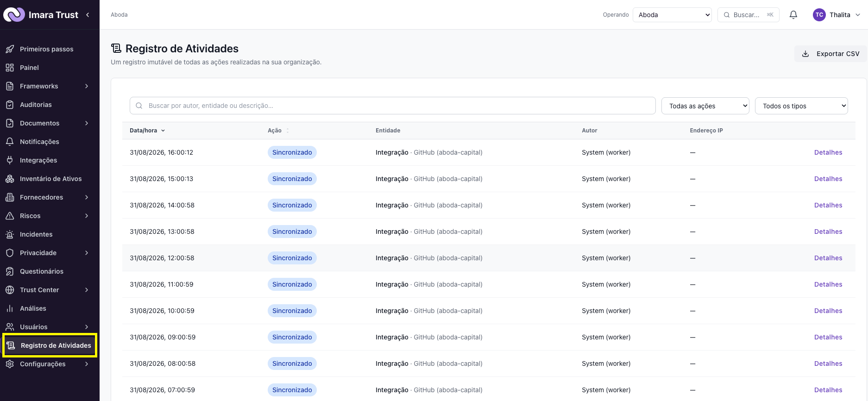The image size is (868, 401).
Task: Click the Usuários people icon
Action: pyautogui.click(x=10, y=327)
